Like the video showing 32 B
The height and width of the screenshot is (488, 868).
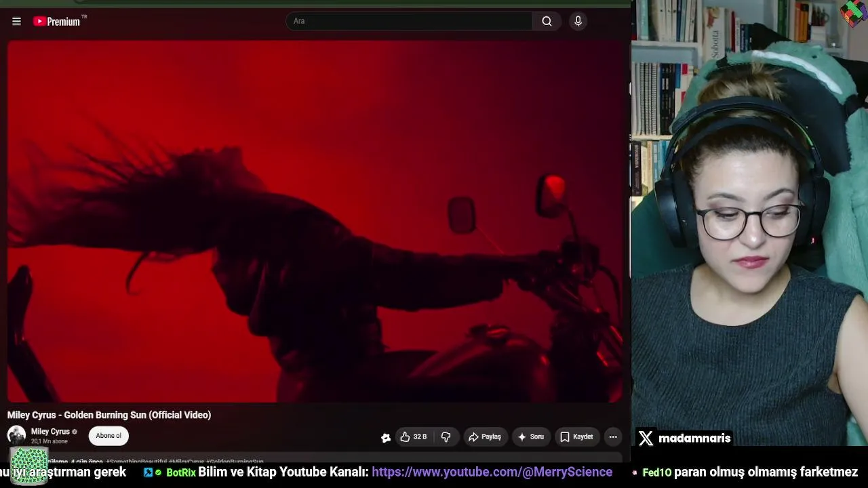click(414, 437)
